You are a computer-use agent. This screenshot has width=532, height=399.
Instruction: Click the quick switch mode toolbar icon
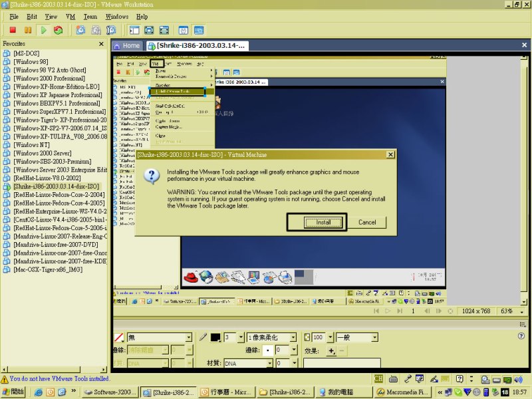coord(164,30)
